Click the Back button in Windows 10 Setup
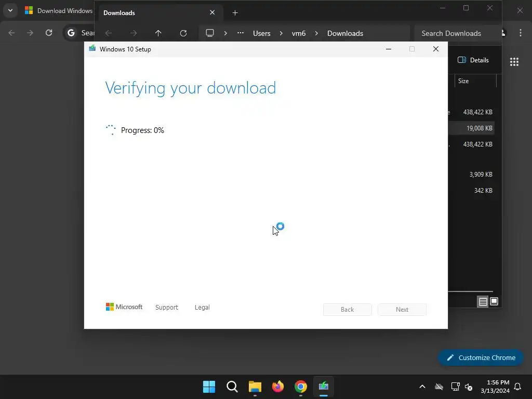The image size is (532, 399). point(347,310)
